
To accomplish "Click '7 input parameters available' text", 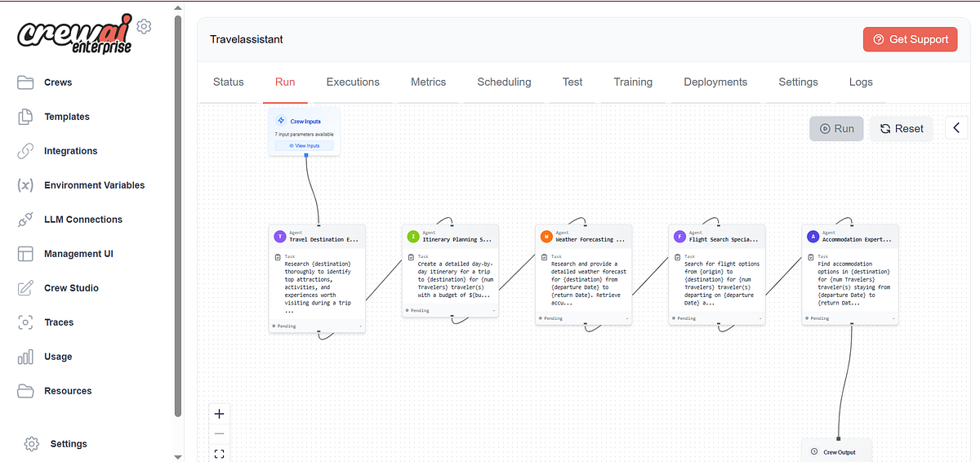I will tap(304, 134).
